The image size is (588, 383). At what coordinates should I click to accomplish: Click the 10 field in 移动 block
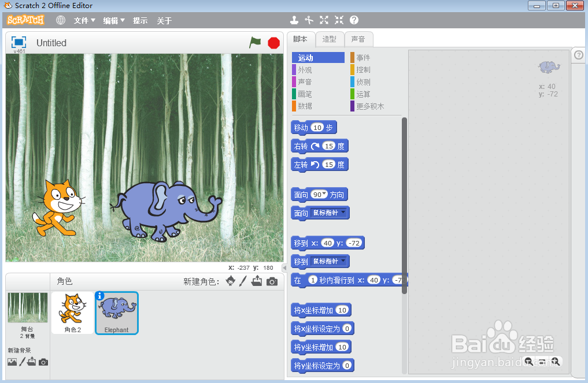pyautogui.click(x=317, y=128)
